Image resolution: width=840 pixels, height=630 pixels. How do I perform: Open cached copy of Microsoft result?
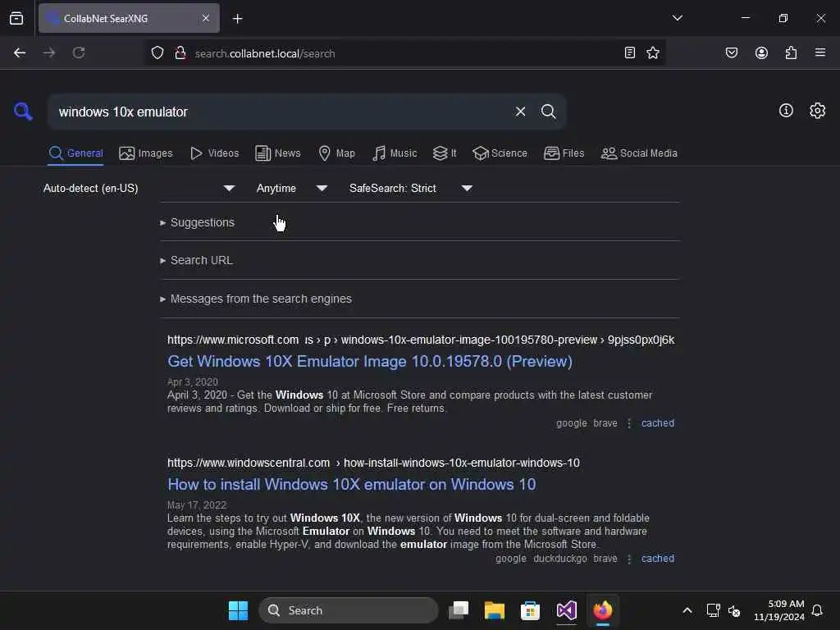(657, 423)
